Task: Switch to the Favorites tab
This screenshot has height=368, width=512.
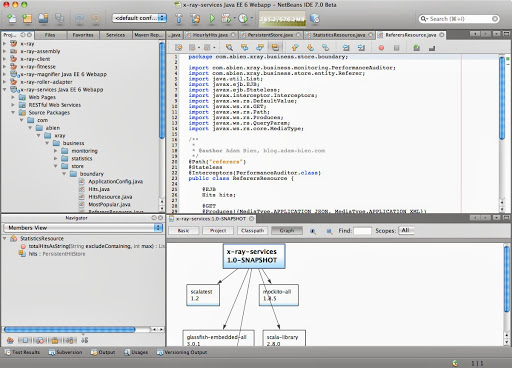Action: 83,35
